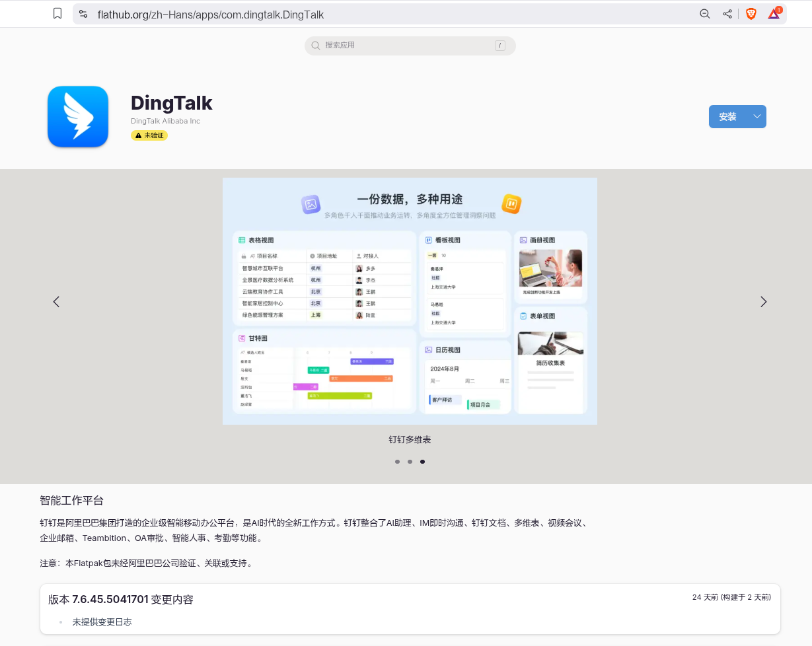Click the bookmark icon in address bar
The height and width of the screenshot is (646, 812).
click(x=57, y=14)
